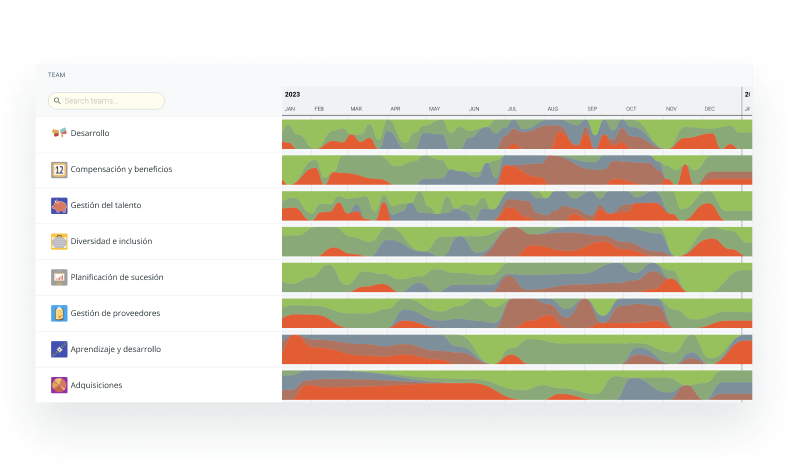Select the Adquisiciones team name
This screenshot has height=467, width=787.
96,385
